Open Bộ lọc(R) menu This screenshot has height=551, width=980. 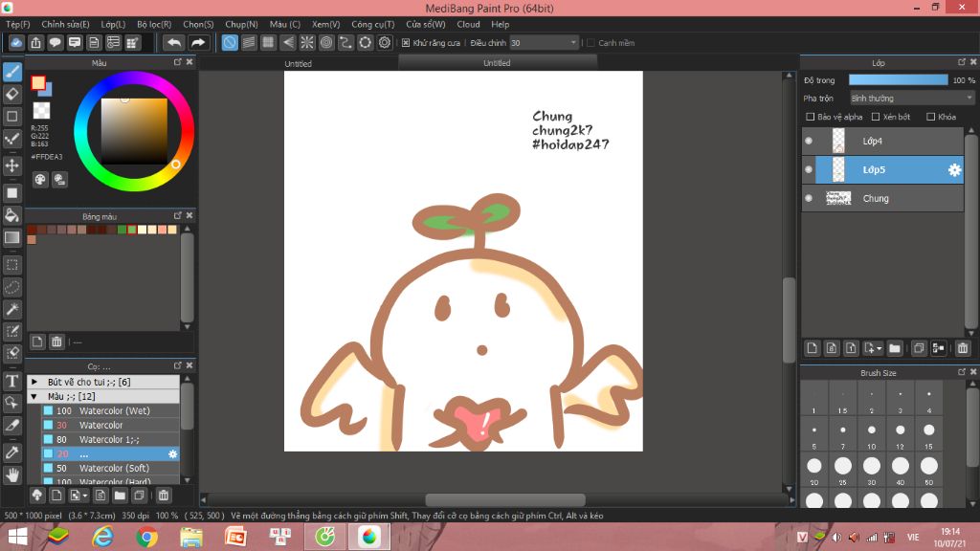click(x=154, y=24)
